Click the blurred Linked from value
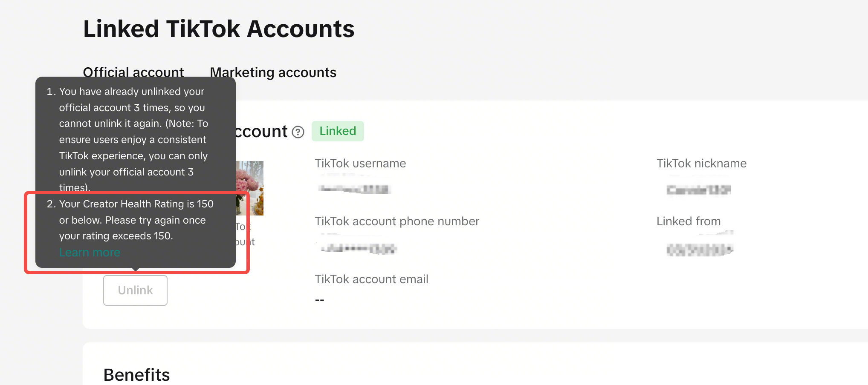The width and height of the screenshot is (868, 385). click(x=700, y=250)
